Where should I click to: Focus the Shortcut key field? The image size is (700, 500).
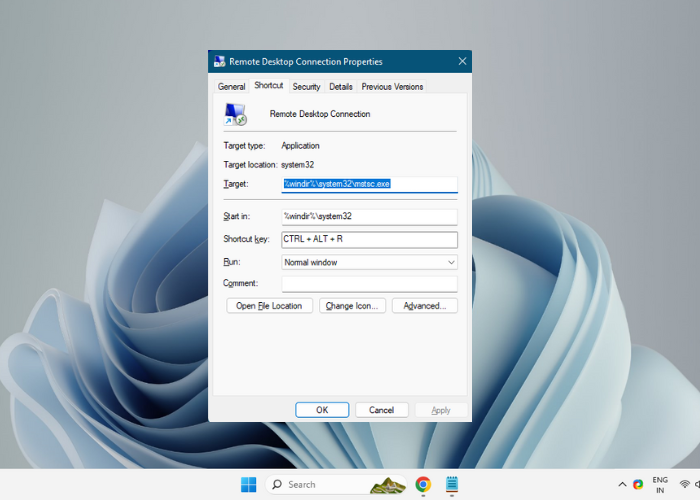[x=369, y=239]
